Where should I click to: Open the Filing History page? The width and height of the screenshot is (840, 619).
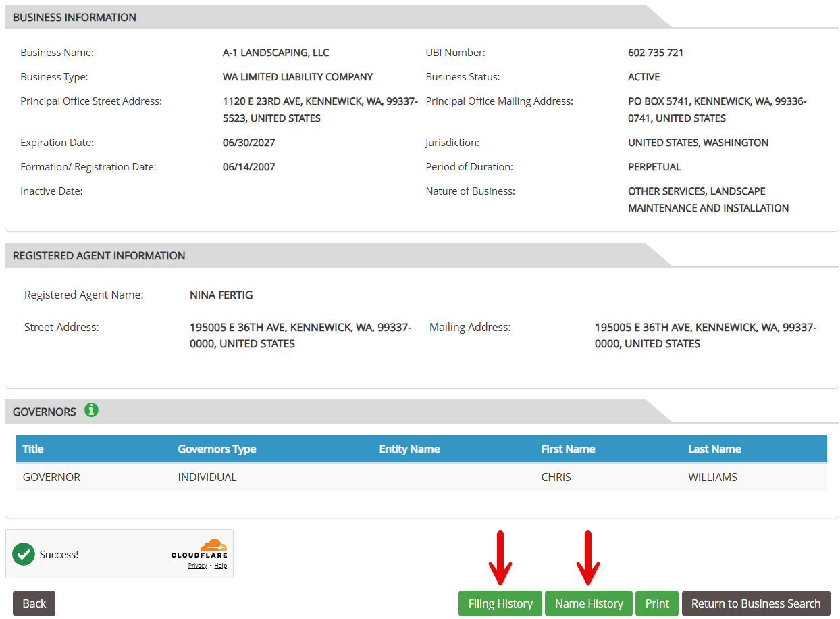pyautogui.click(x=500, y=603)
